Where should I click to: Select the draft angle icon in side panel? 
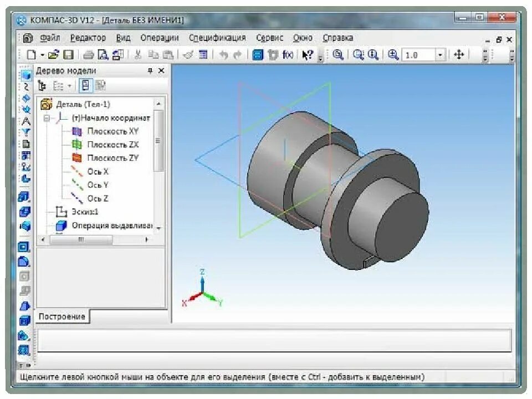coord(24,306)
